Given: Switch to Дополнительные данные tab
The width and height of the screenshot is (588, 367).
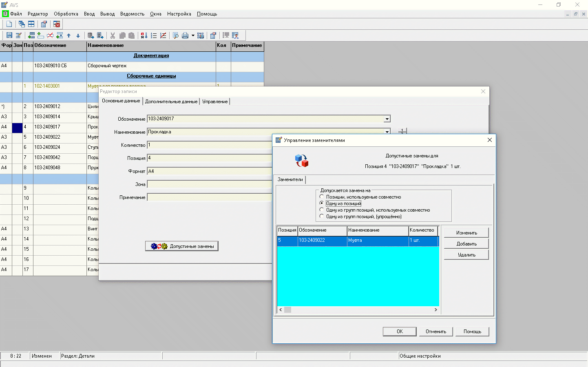Looking at the screenshot, I should click(x=171, y=102).
